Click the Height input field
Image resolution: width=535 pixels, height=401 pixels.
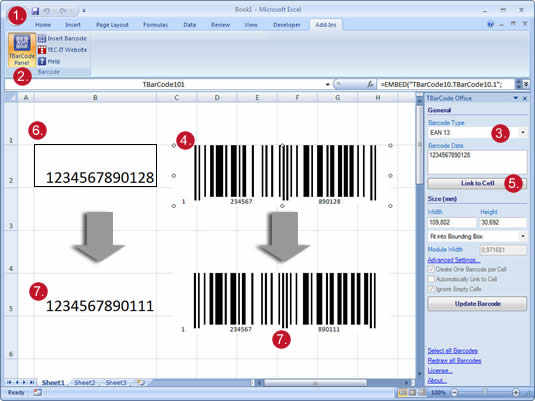coord(503,223)
